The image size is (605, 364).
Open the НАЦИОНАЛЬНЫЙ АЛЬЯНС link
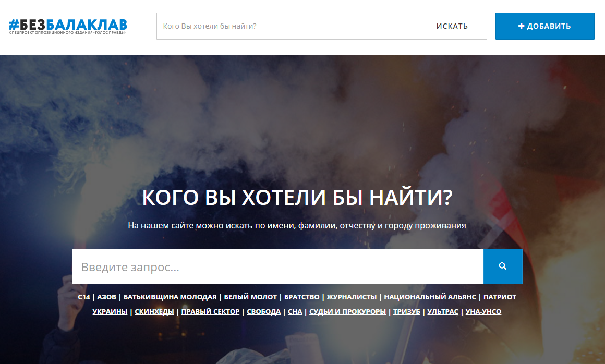tap(430, 297)
